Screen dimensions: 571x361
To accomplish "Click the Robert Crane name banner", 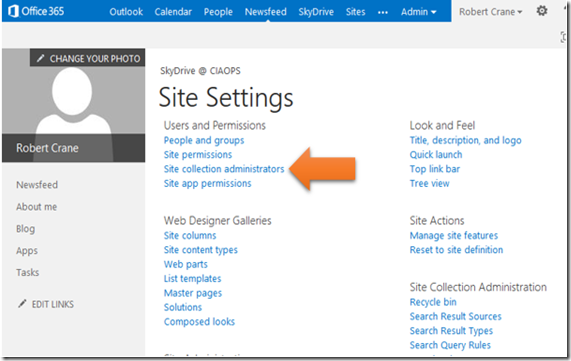I will coord(73,148).
